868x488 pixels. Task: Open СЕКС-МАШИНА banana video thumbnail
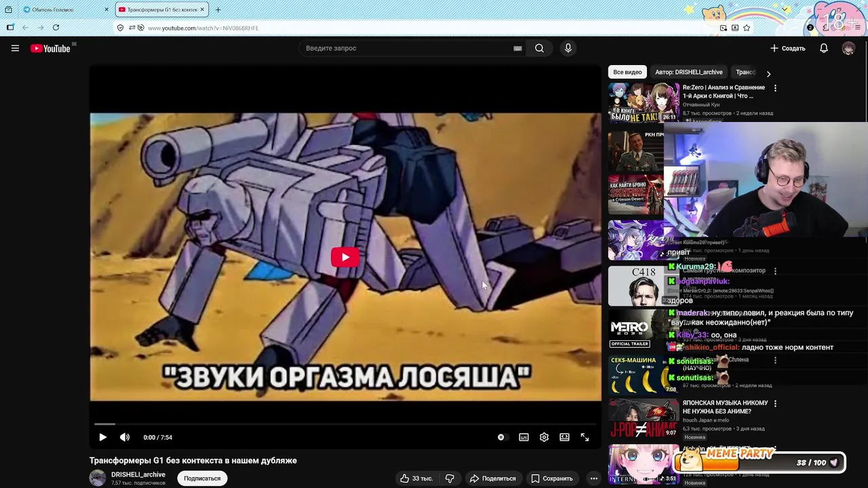(644, 374)
